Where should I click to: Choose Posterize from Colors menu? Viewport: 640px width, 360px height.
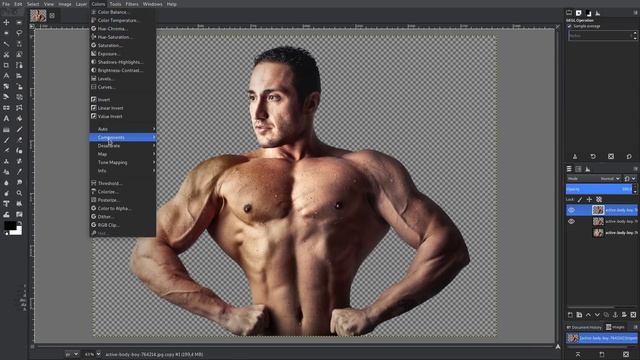pyautogui.click(x=122, y=200)
